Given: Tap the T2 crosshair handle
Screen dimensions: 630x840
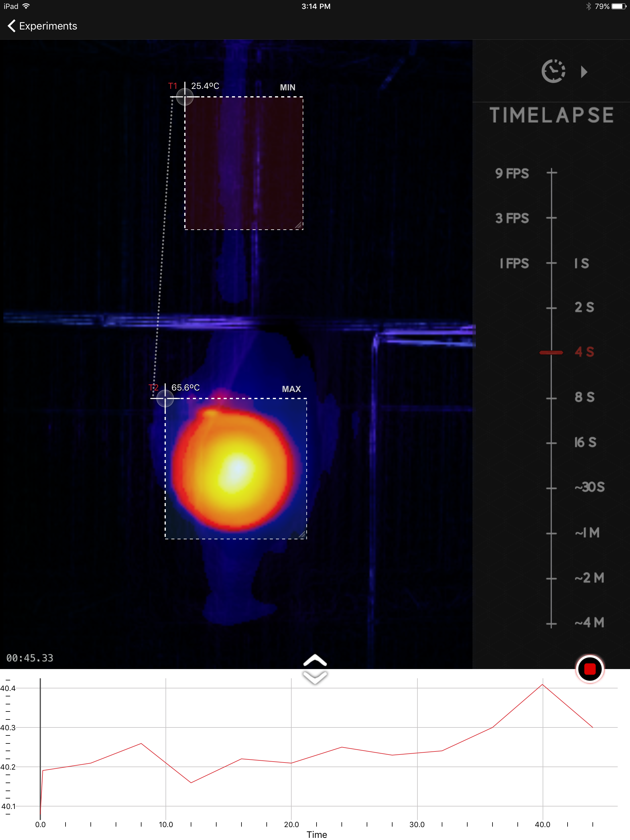Looking at the screenshot, I should [x=165, y=398].
